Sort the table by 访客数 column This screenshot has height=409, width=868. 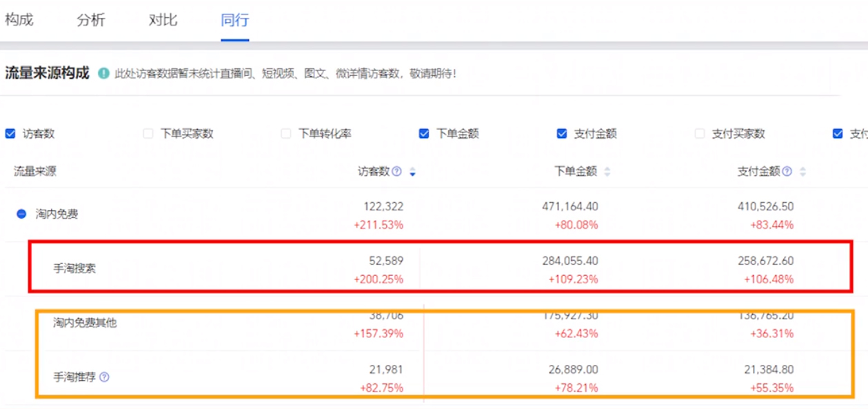click(x=412, y=170)
